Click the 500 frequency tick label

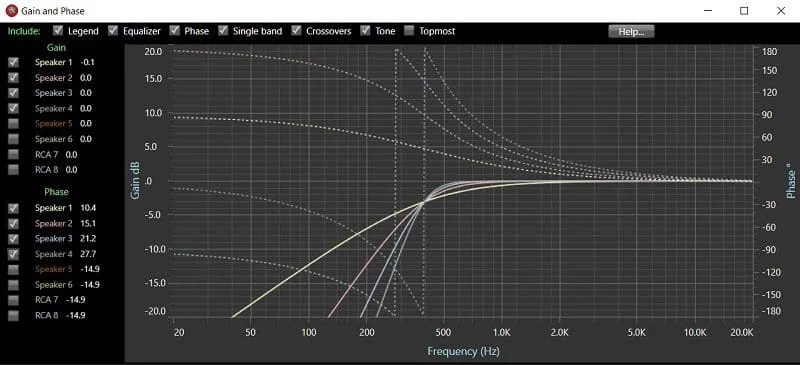(443, 332)
